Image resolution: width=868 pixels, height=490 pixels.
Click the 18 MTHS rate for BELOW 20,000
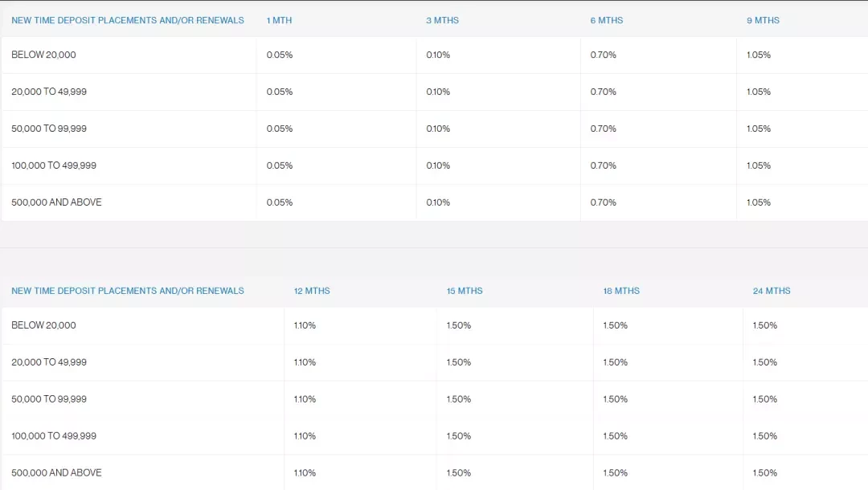[x=615, y=325]
